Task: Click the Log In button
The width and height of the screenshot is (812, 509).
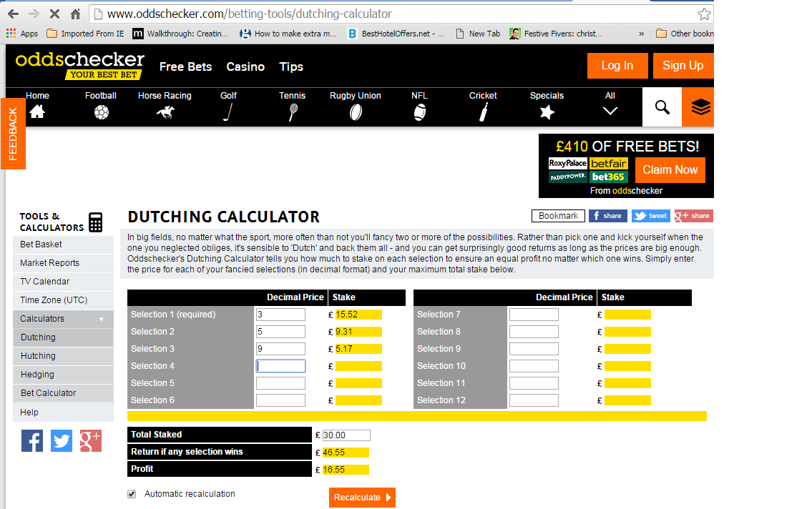Action: (x=617, y=66)
